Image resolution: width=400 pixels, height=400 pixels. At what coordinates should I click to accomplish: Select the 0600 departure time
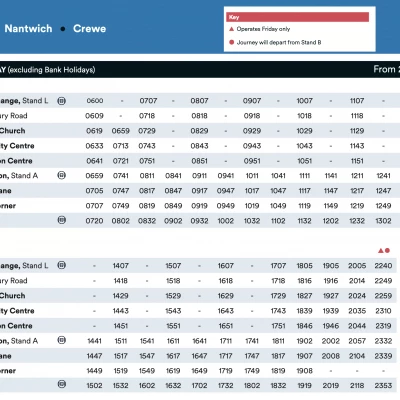(95, 101)
